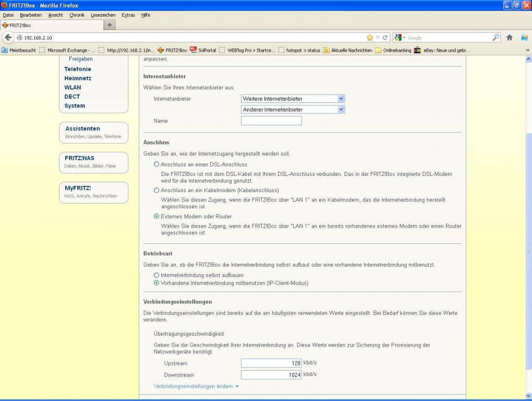Open the bookmarks toolbar overflow chevron
This screenshot has height=401, width=532.
click(x=527, y=50)
